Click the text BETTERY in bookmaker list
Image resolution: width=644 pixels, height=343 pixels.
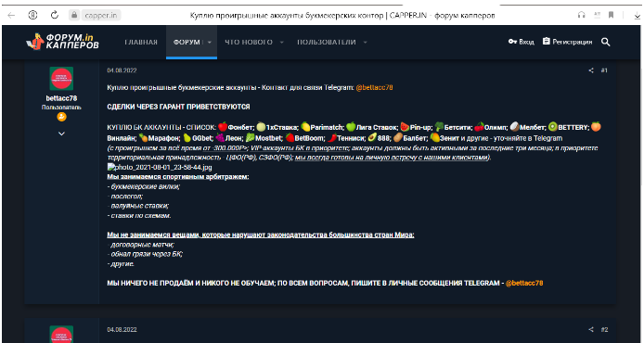[573, 127]
